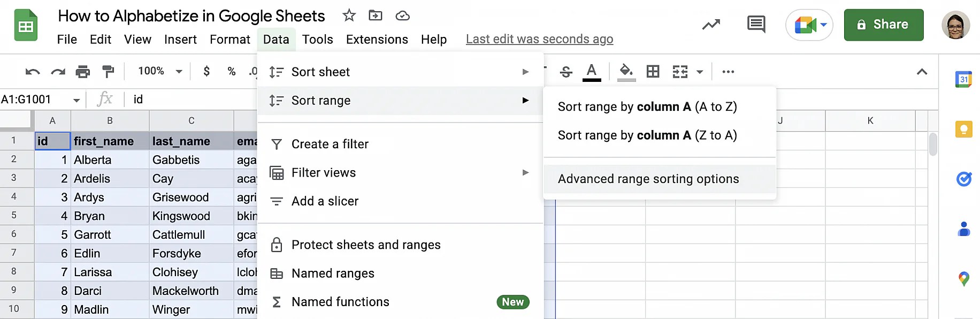Open the Name box range dropdown
The height and width of the screenshot is (319, 980).
[76, 100]
